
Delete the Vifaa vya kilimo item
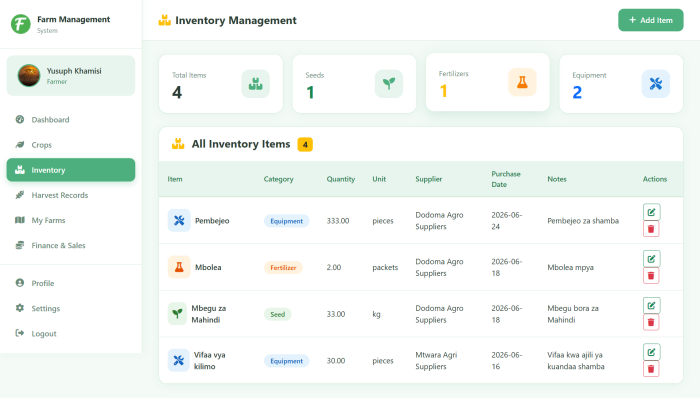(651, 369)
